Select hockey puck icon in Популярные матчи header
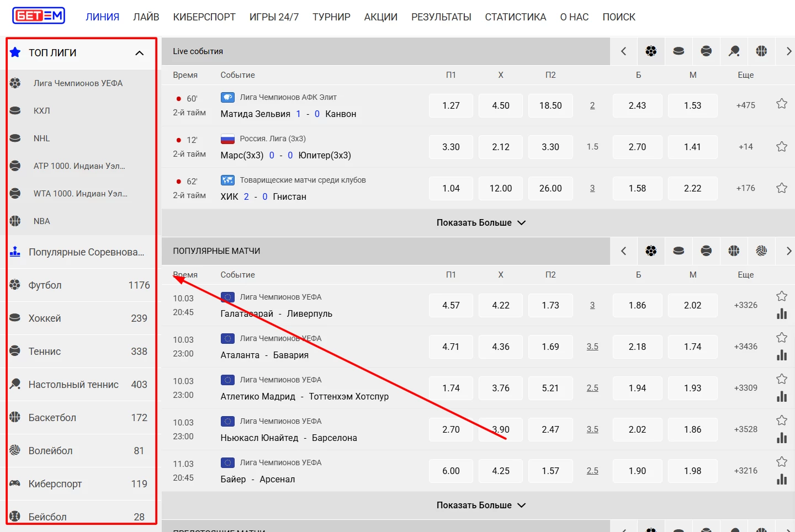The width and height of the screenshot is (795, 532). [x=679, y=251]
